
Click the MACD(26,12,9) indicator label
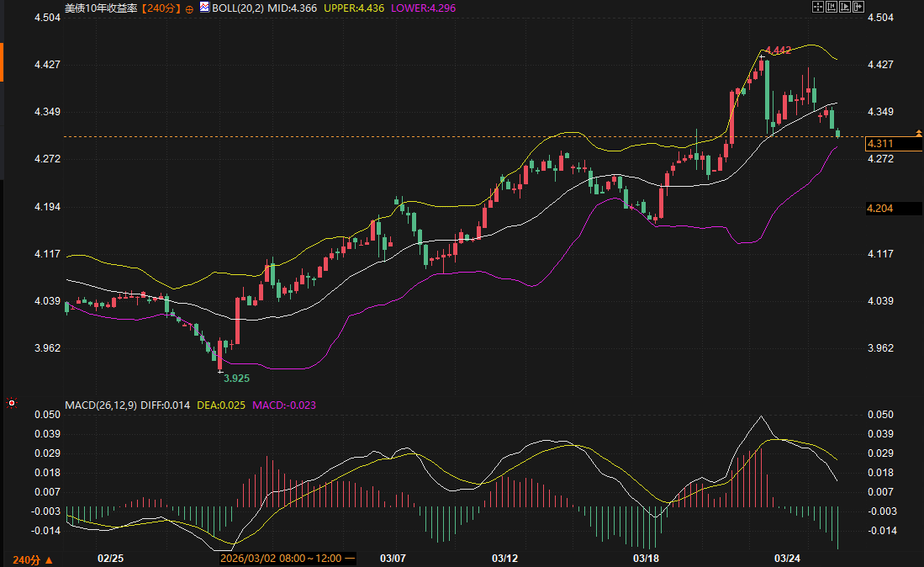click(x=101, y=405)
